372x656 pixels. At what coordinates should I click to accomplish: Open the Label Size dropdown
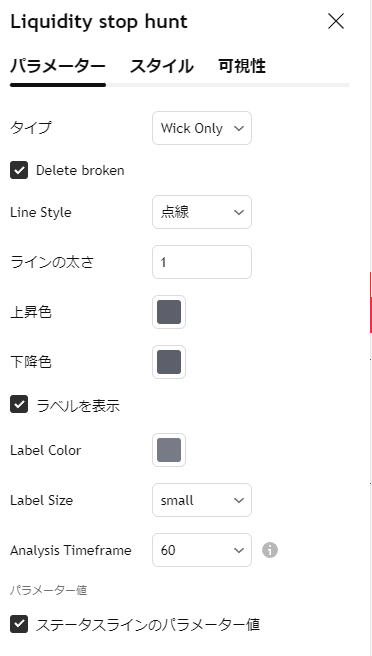pyautogui.click(x=202, y=500)
